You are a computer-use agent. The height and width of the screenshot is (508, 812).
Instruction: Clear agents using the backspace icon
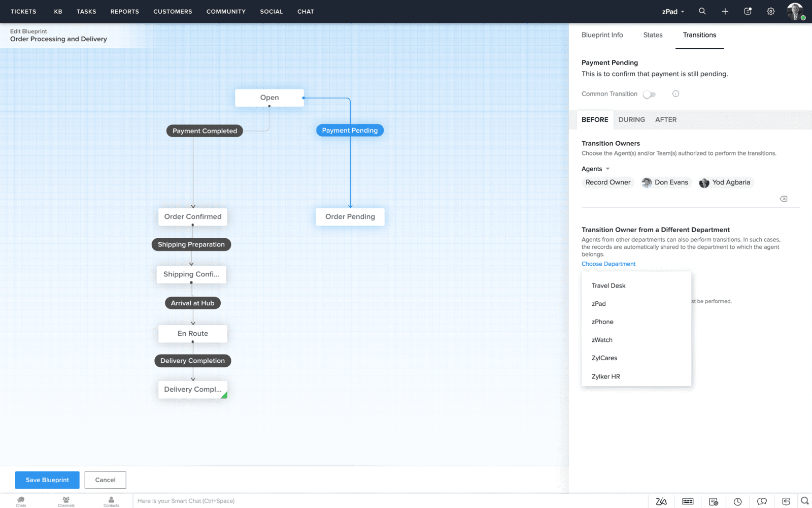(784, 199)
